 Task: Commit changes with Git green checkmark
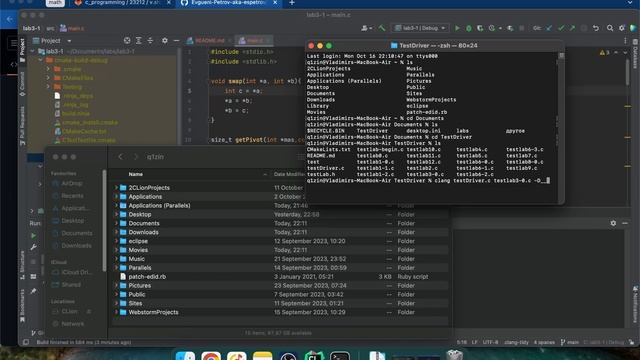coord(561,28)
